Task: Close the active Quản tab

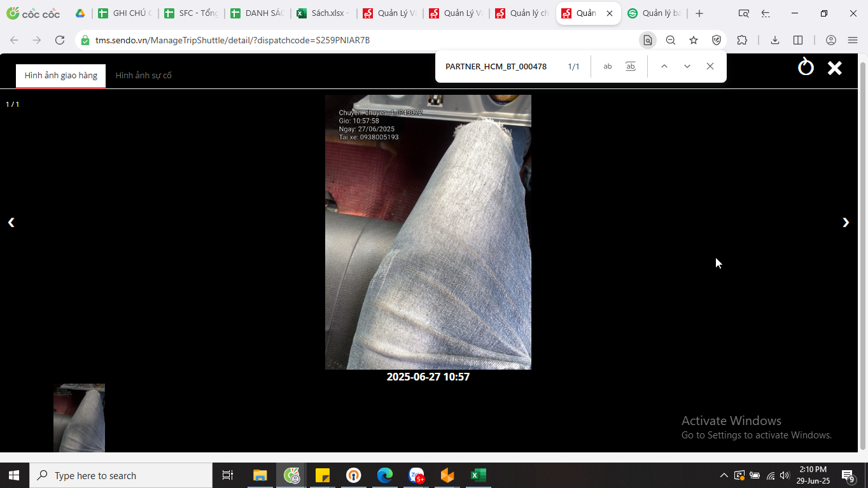Action: pyautogui.click(x=610, y=13)
